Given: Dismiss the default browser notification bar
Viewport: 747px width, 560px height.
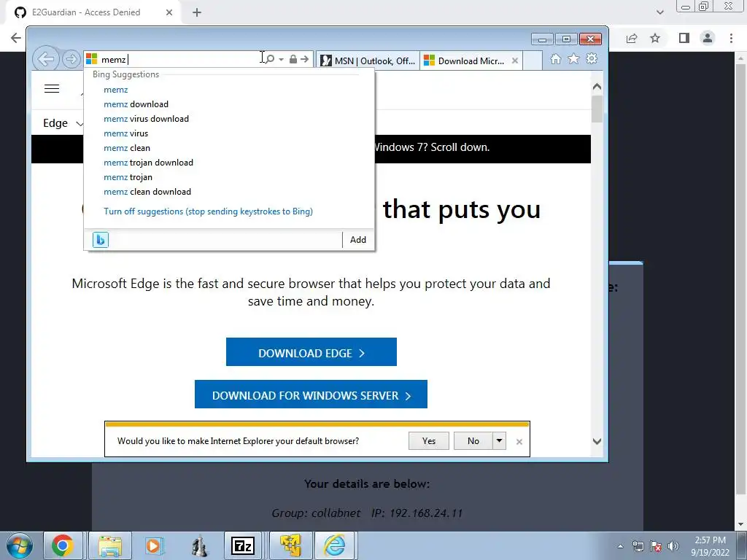Looking at the screenshot, I should (519, 442).
